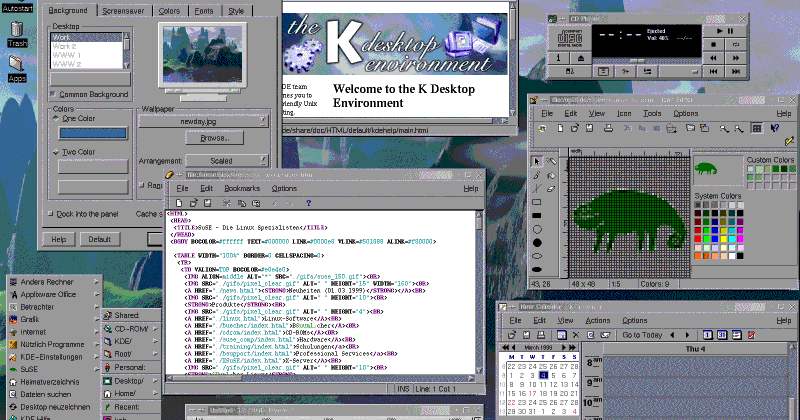Viewport: 800px width, 420px height.
Task: Open the to-do list icon in calendar toolbar
Action: [x=751, y=335]
